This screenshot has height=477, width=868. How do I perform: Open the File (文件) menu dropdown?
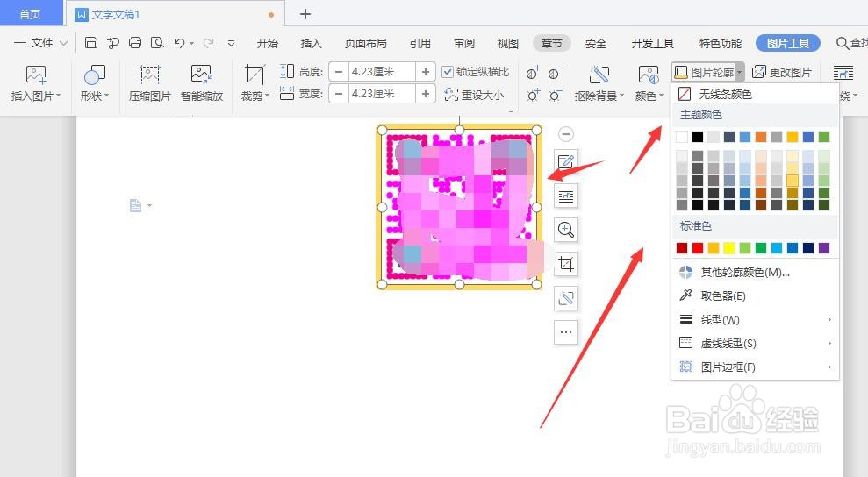(x=40, y=43)
